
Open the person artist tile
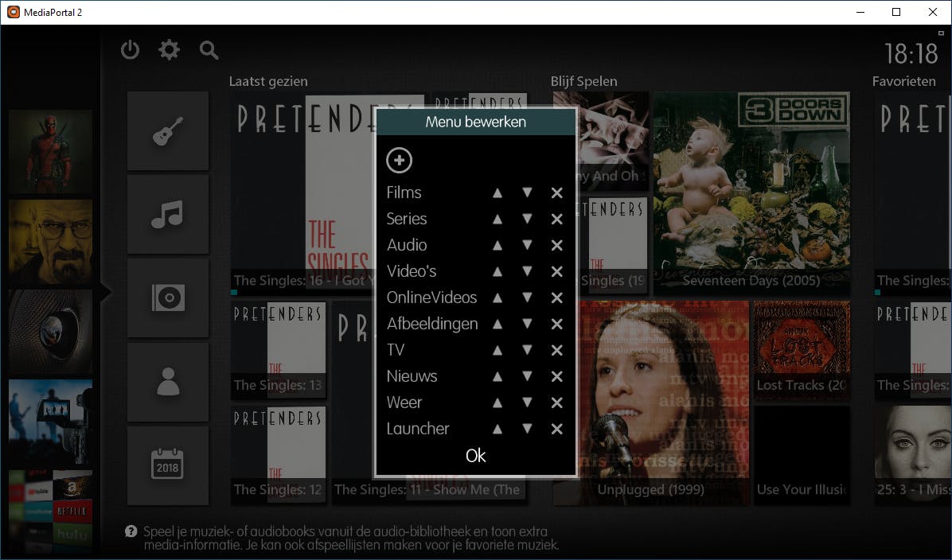(x=168, y=382)
